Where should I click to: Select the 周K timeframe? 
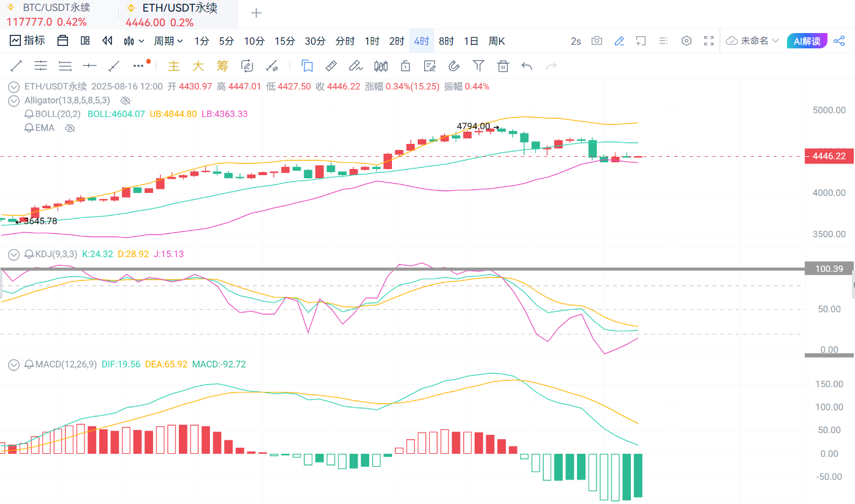point(497,41)
